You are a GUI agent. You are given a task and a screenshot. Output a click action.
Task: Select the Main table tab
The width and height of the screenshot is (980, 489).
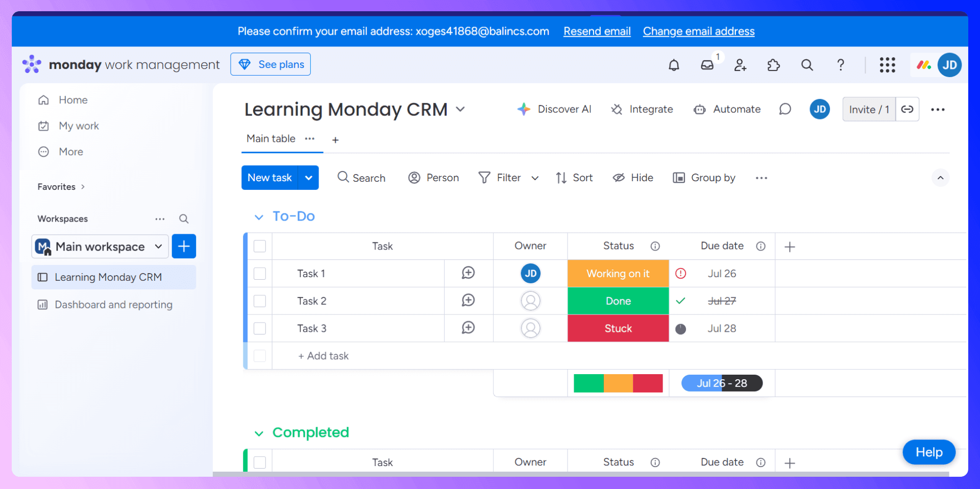pyautogui.click(x=271, y=139)
